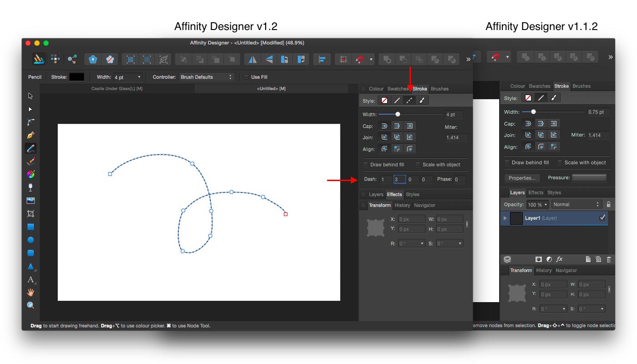Check Scale with object in v1.1.2 panel
The height and width of the screenshot is (364, 637).
pos(560,162)
